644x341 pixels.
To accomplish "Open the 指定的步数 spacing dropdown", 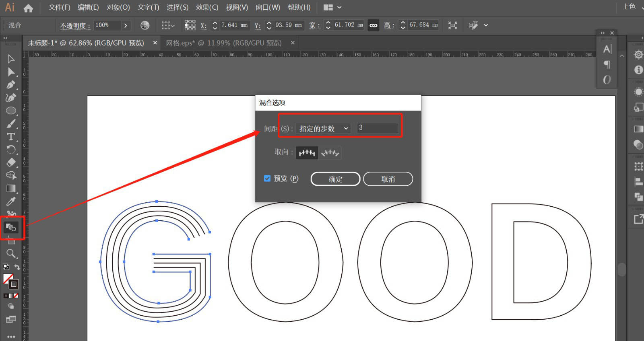I will point(323,129).
